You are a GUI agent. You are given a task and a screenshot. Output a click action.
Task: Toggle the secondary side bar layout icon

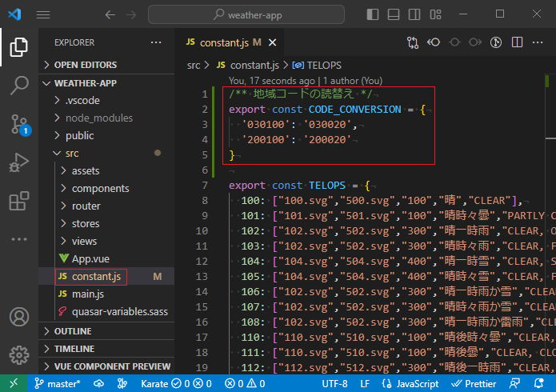[414, 14]
